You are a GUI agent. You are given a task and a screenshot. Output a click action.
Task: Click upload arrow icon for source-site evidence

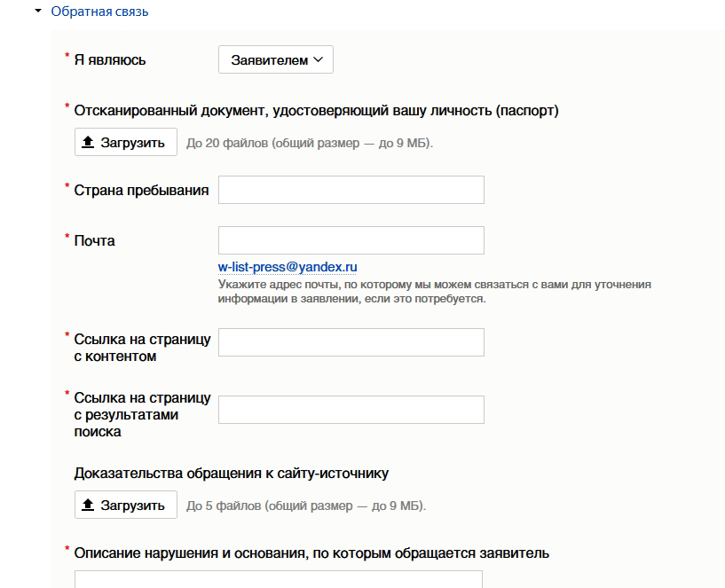click(x=88, y=505)
